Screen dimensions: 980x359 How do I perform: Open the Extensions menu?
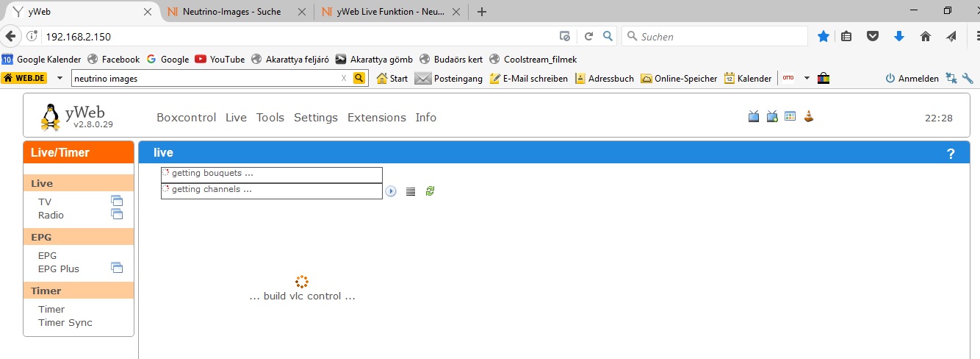tap(376, 118)
